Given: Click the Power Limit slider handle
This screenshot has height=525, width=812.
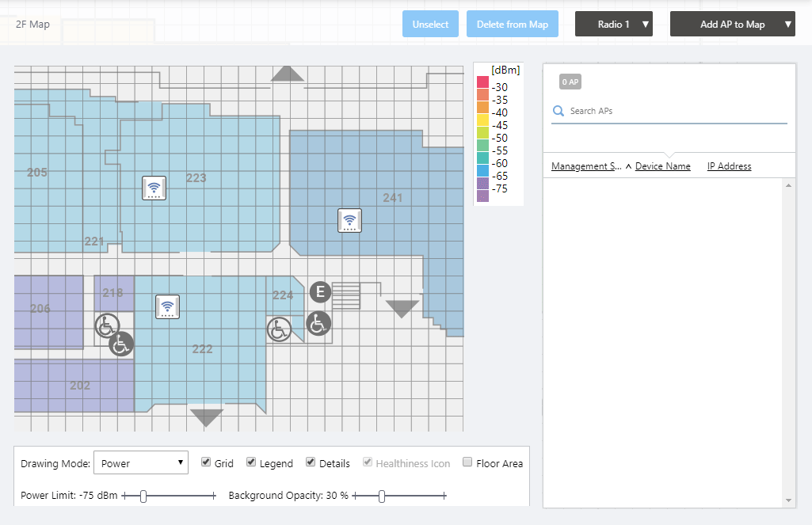Looking at the screenshot, I should click(143, 496).
